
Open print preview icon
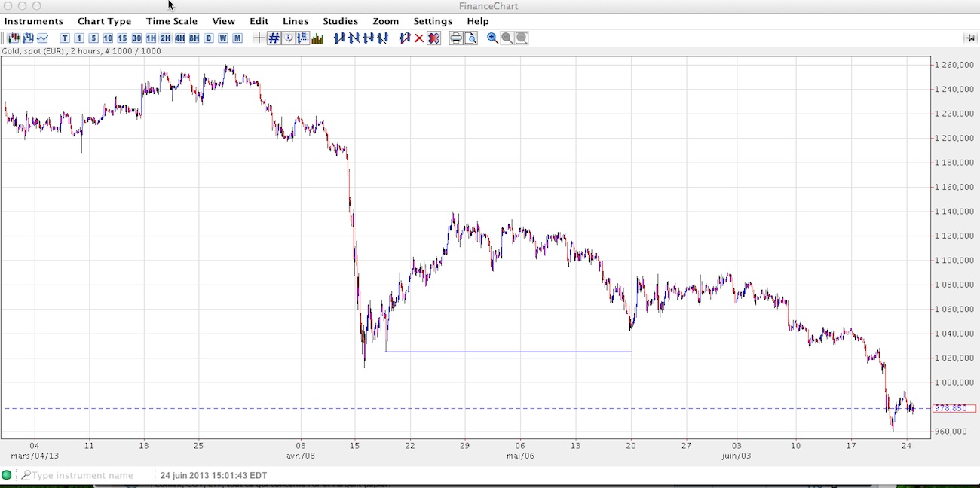click(470, 38)
